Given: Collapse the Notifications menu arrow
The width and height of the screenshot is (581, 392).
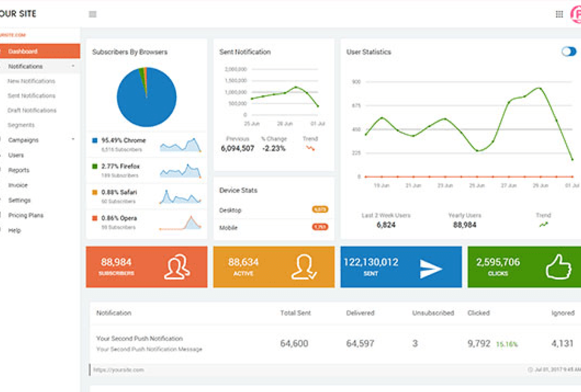Looking at the screenshot, I should click(73, 66).
